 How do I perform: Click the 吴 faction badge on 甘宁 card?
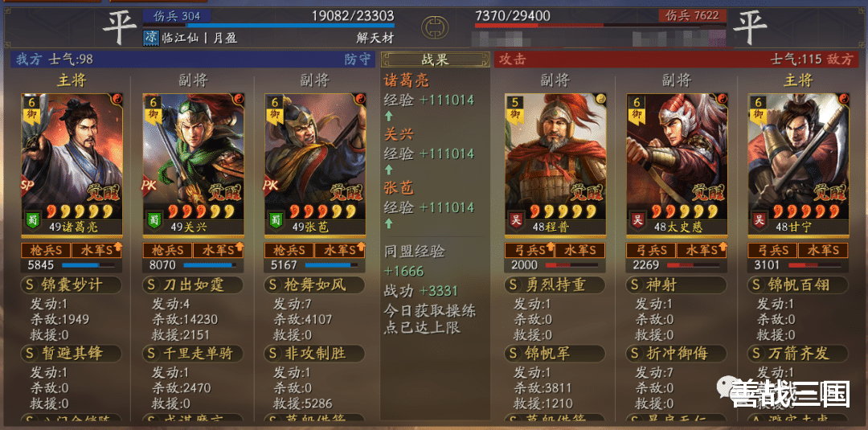point(758,219)
